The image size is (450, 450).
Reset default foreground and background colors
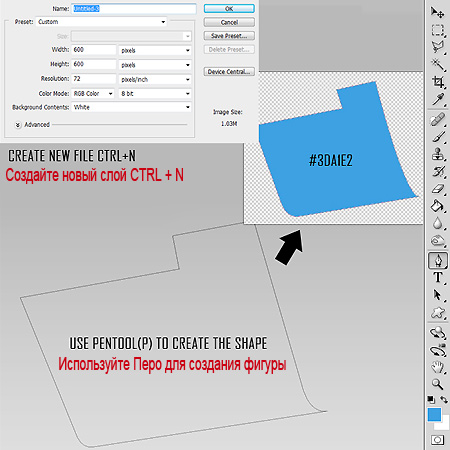click(x=431, y=399)
